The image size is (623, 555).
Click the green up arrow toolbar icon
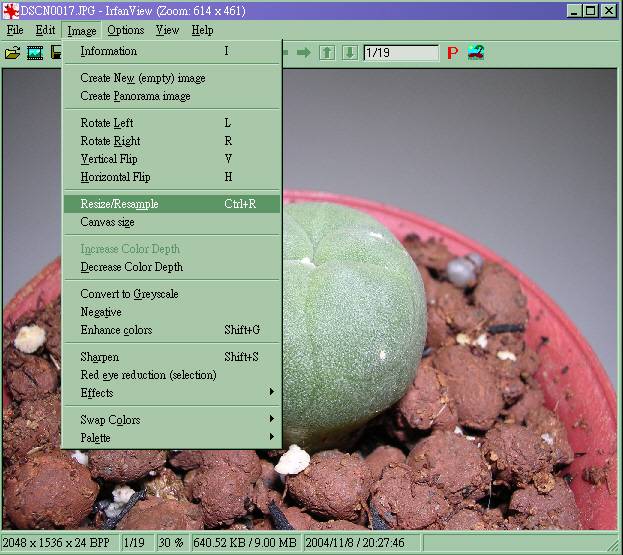click(327, 52)
